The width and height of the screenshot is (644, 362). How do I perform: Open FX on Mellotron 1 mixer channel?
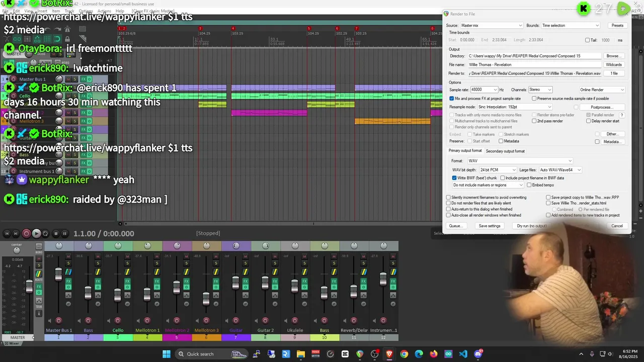tap(157, 281)
